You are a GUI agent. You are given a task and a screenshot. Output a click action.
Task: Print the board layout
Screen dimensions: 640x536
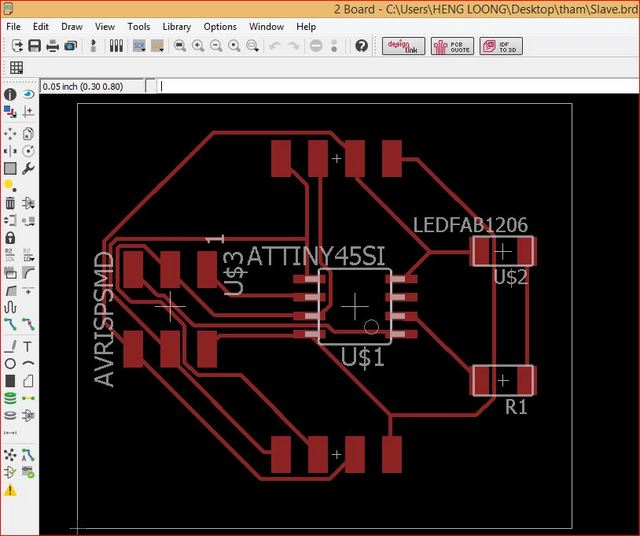point(53,46)
